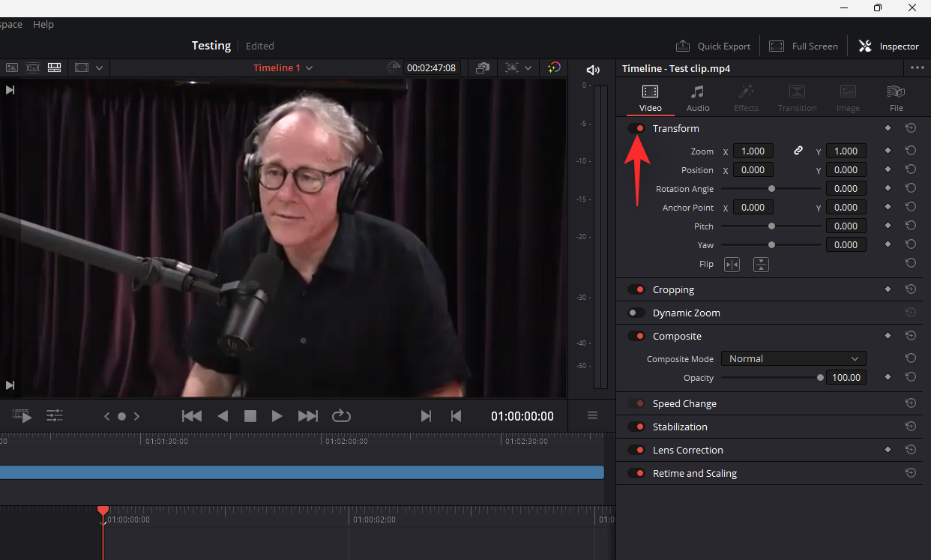Viewport: 931px width, 560px height.
Task: Expand the Stabilization section
Action: pos(680,427)
